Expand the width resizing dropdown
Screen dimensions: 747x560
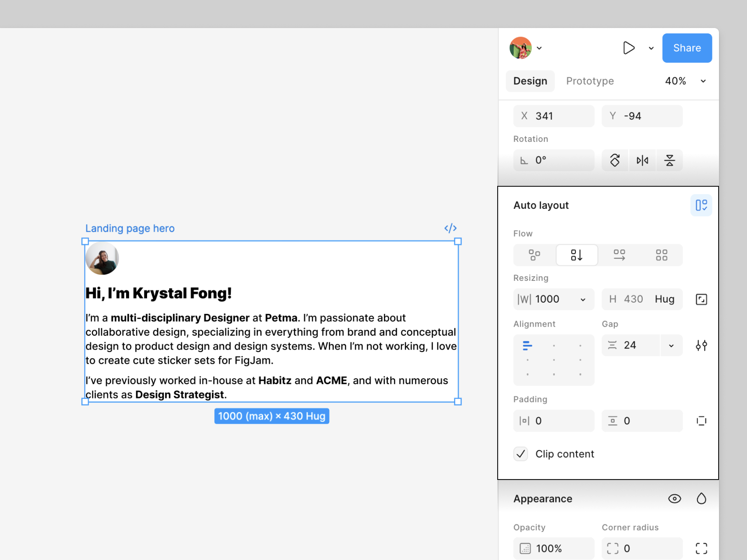[583, 299]
